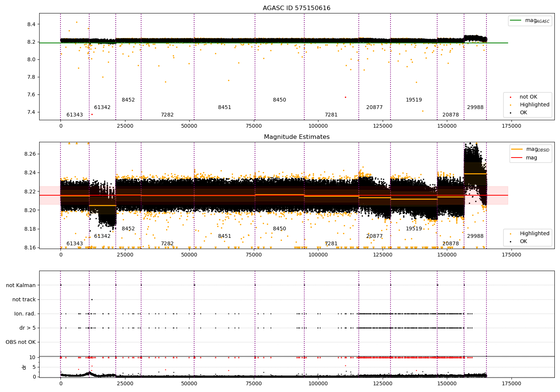This screenshot has width=560, height=392.
Task: Click the rotated 'dr' axis label
Action: point(24,367)
